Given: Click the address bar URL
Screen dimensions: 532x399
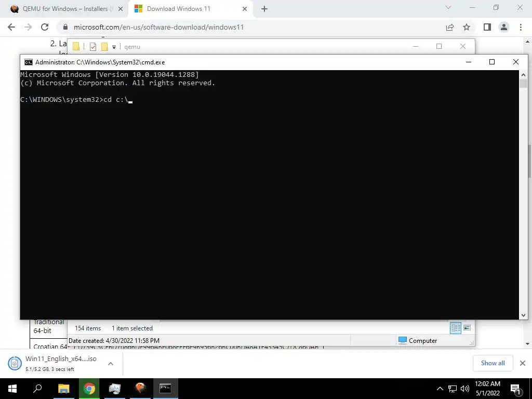Looking at the screenshot, I should pos(158,27).
